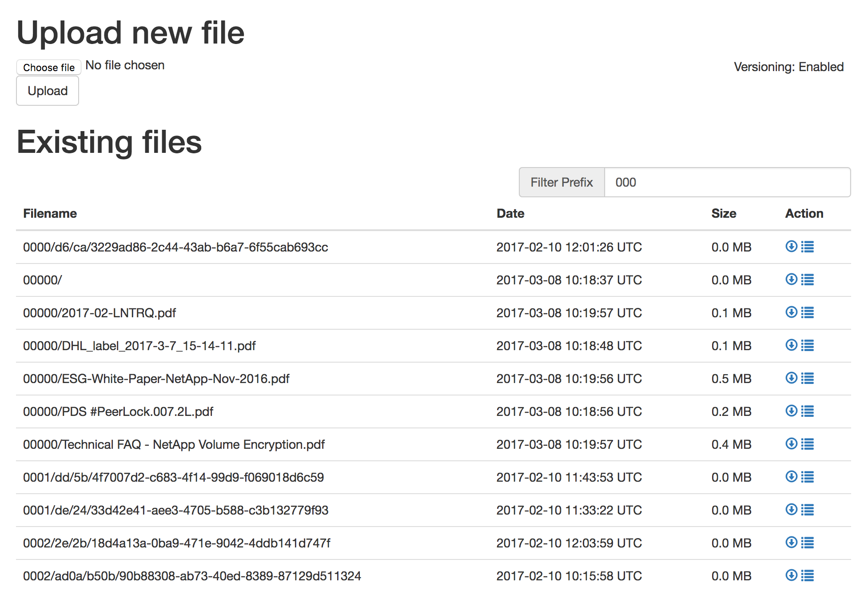Focus the Filter Prefix input field
868x591 pixels.
click(x=727, y=182)
